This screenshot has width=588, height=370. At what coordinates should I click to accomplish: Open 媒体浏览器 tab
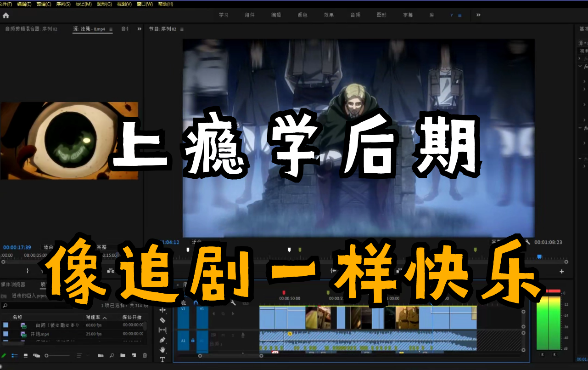13,285
